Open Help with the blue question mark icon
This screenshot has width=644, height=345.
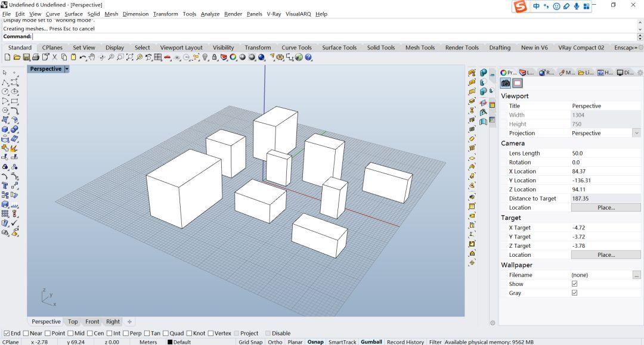[x=308, y=57]
